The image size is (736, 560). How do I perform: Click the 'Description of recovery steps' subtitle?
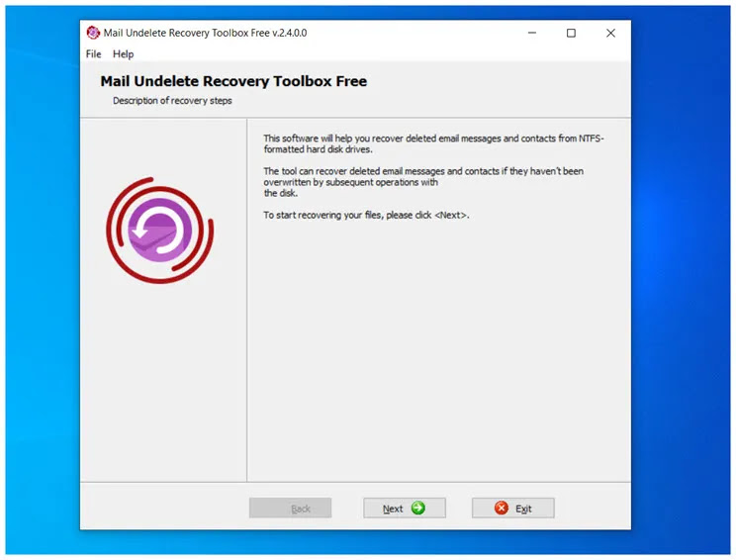[172, 101]
